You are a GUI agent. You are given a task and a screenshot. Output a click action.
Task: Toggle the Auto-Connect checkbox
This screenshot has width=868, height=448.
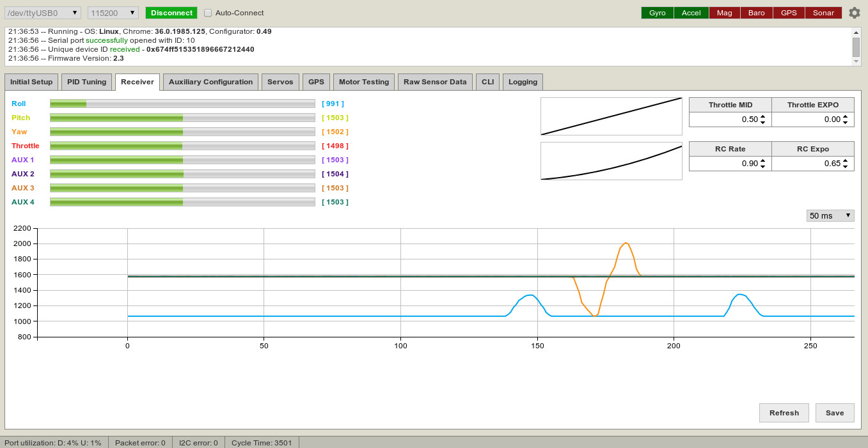coord(208,13)
